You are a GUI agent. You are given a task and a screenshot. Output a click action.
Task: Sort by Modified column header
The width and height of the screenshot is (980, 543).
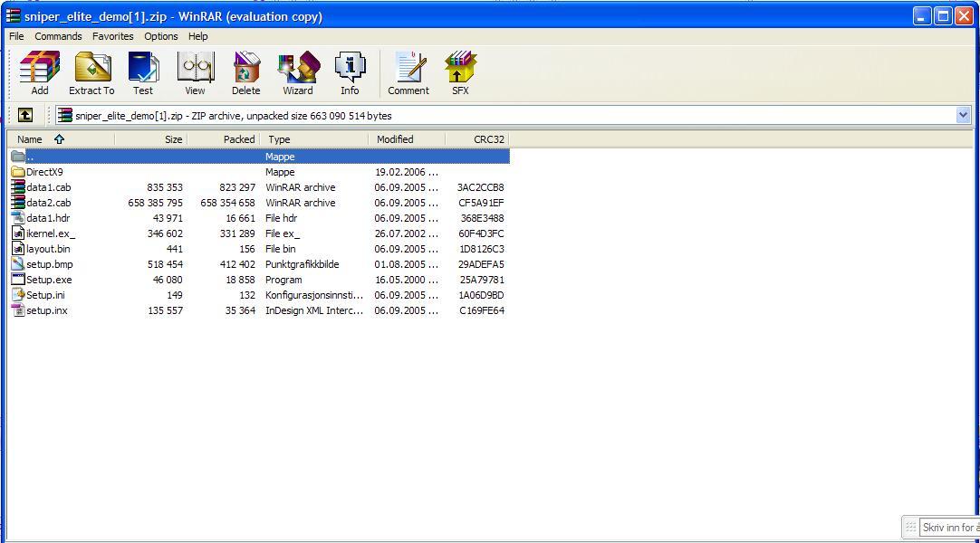coord(407,139)
